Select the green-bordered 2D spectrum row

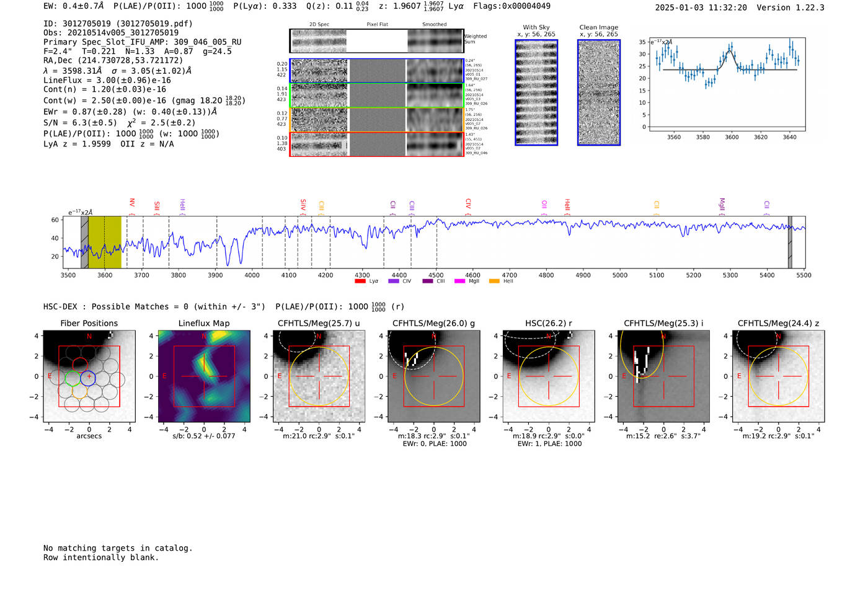(x=377, y=96)
